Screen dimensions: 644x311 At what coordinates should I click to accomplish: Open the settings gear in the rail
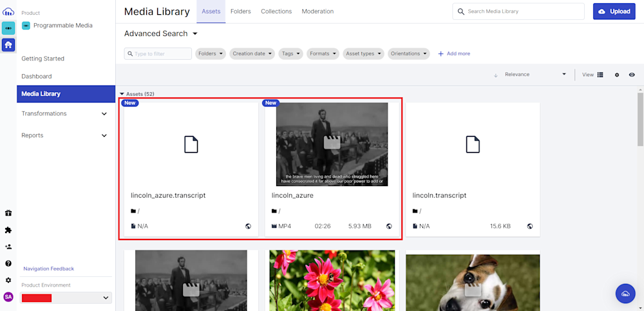pyautogui.click(x=8, y=280)
